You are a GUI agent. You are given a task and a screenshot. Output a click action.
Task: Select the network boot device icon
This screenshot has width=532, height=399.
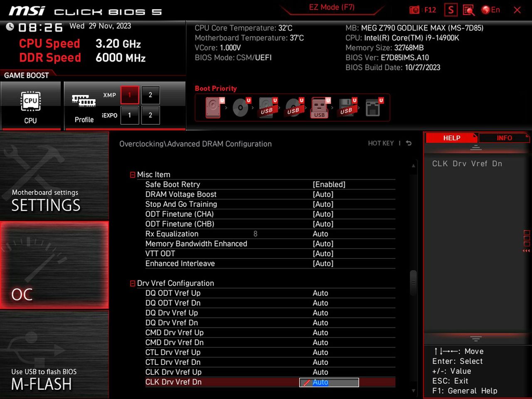[x=373, y=108]
